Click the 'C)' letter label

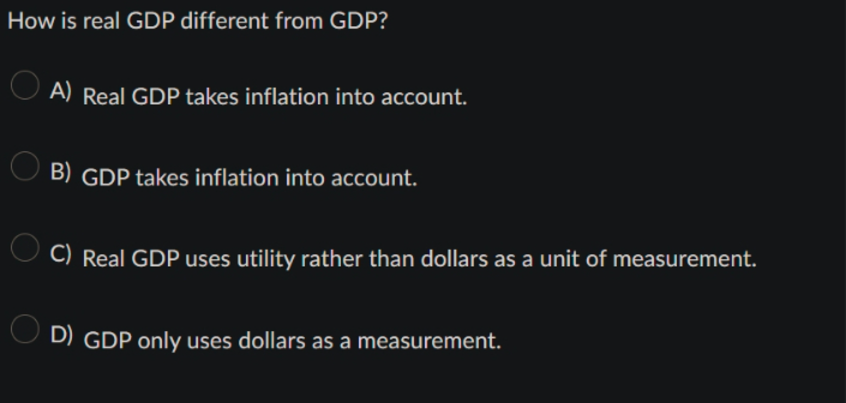point(60,254)
